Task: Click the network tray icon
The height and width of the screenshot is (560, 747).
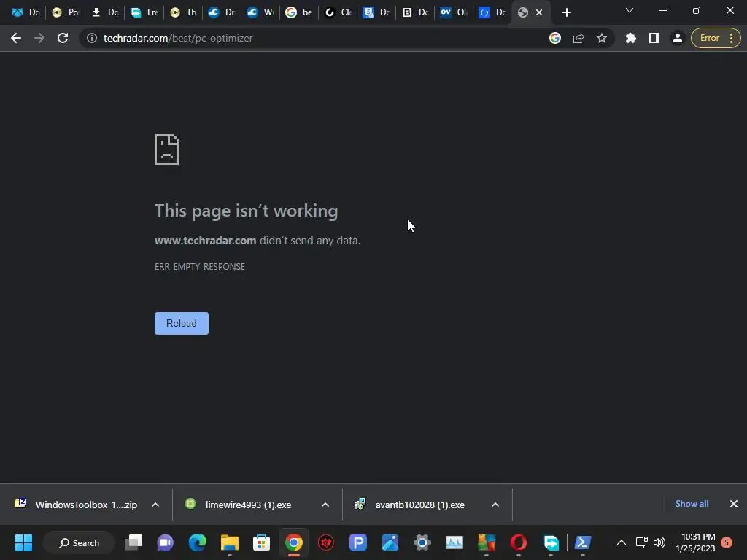Action: coord(642,542)
